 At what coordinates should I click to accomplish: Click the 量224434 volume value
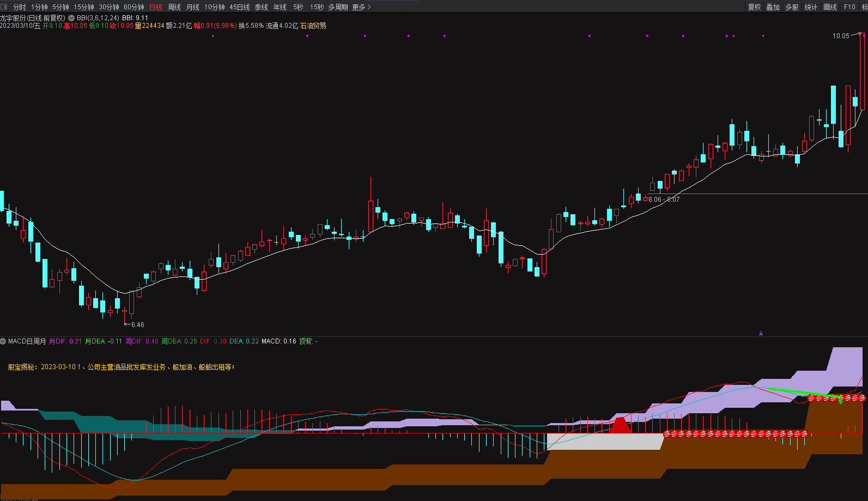point(149,26)
